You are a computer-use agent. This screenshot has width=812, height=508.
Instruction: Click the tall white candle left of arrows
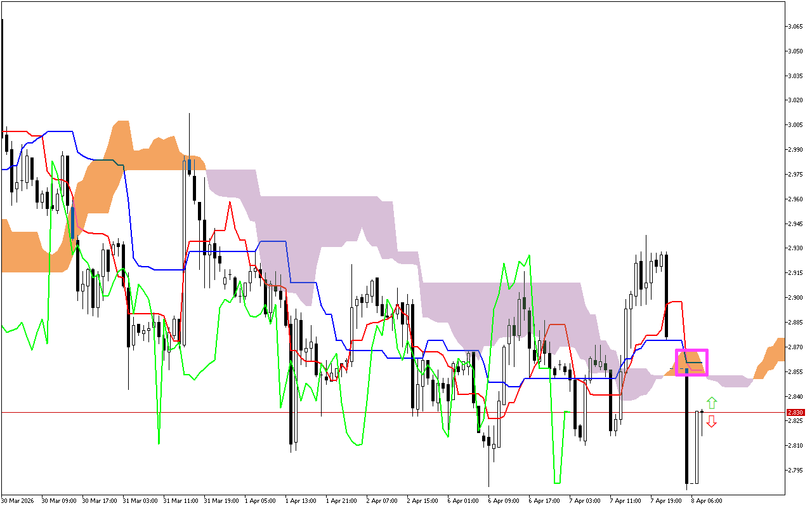tap(697, 447)
